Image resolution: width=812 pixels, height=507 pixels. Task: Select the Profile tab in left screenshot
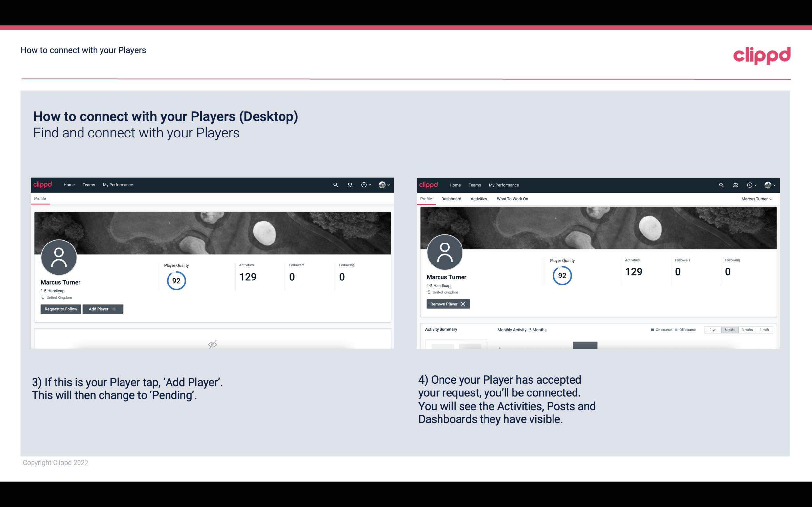(x=40, y=198)
